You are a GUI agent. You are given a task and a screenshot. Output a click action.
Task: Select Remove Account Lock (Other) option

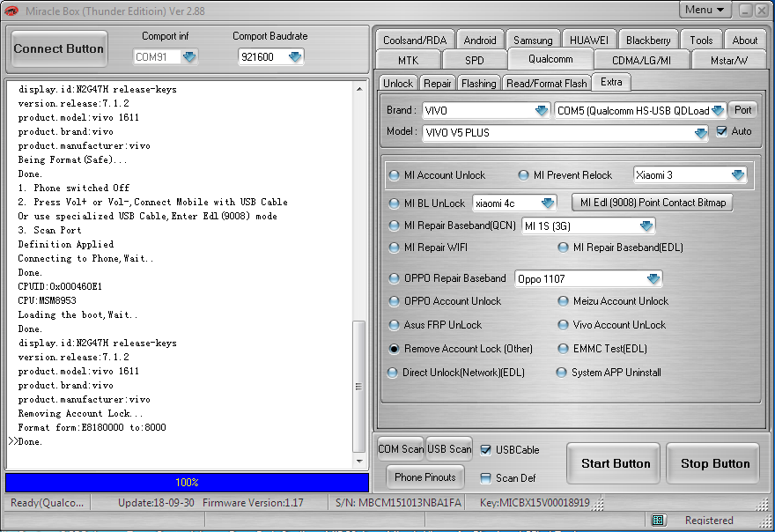[x=394, y=349]
